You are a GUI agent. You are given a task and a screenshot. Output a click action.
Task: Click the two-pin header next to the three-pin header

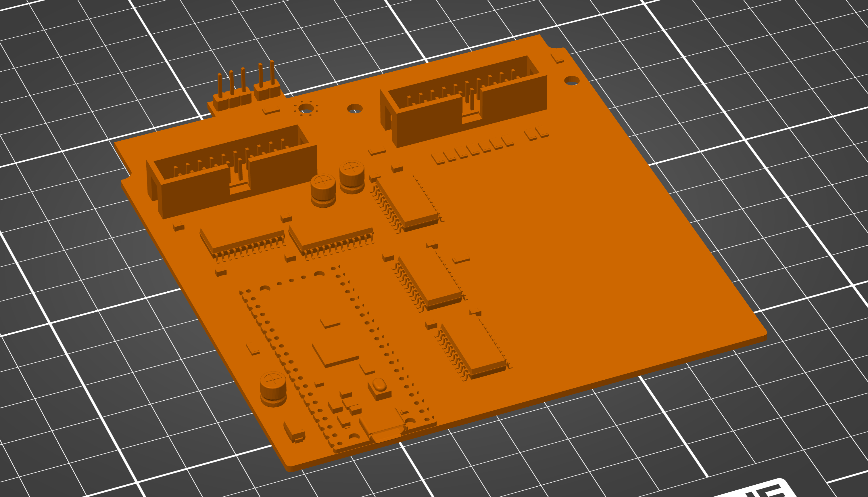[x=267, y=81]
